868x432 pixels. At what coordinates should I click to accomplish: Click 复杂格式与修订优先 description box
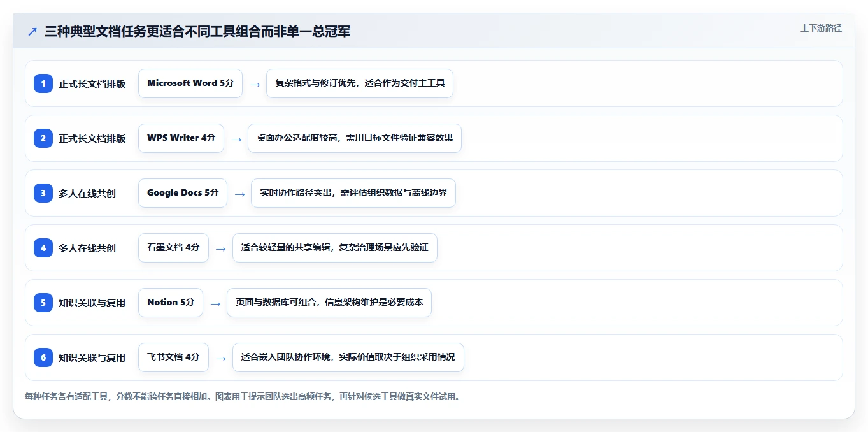(360, 83)
